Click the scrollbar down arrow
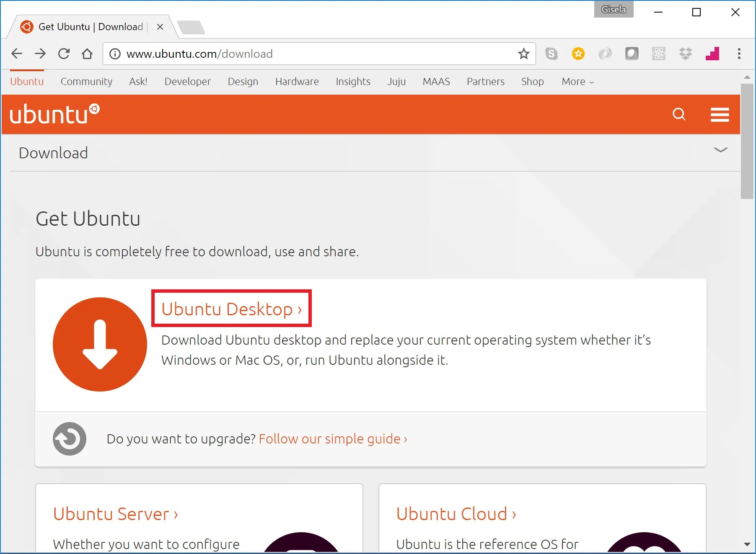Screen dimensions: 756x554 [x=747, y=544]
